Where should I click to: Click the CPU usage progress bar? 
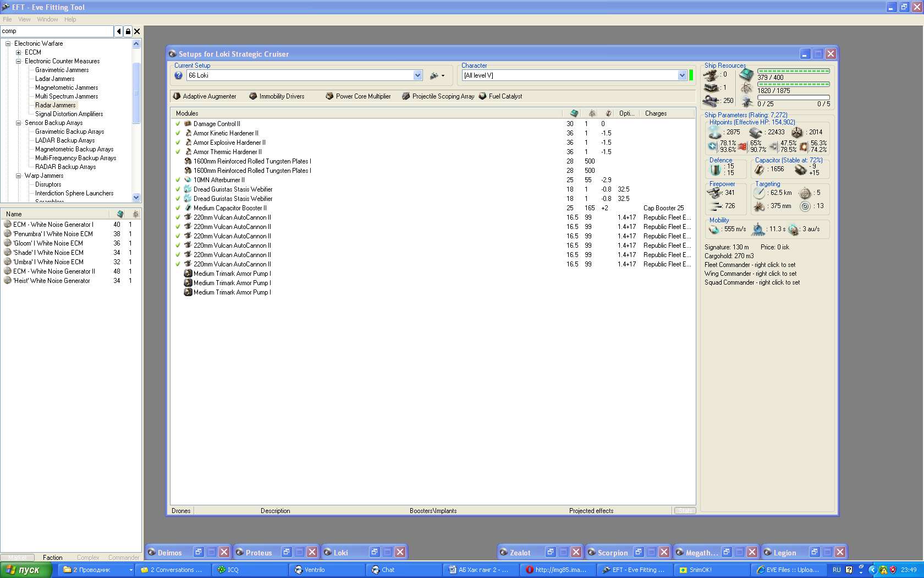tap(794, 71)
